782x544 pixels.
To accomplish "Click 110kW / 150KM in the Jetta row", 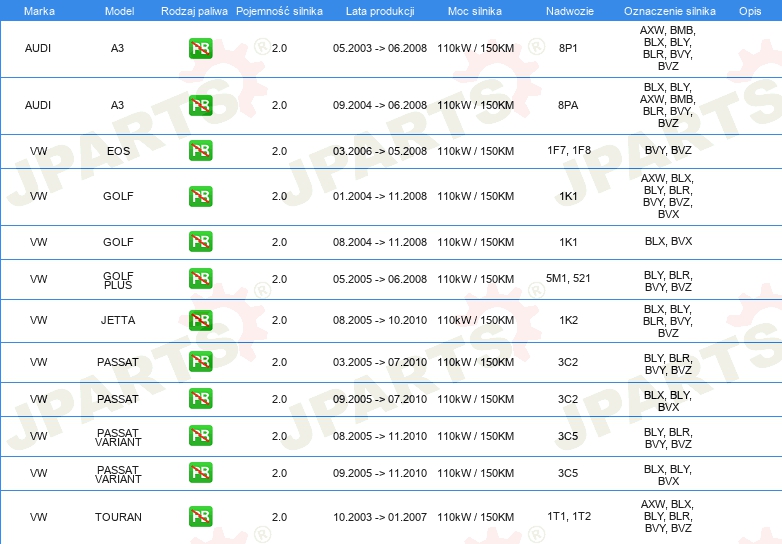I will pos(475,320).
